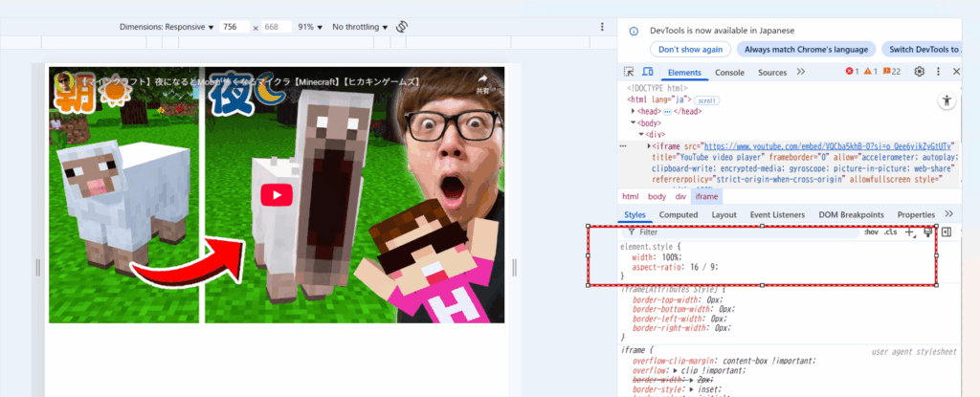Activate the inspect element picker icon

click(629, 72)
